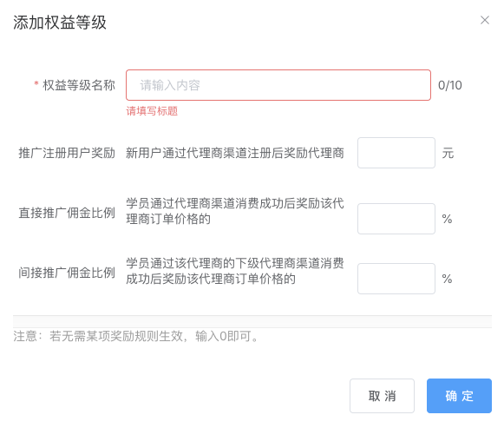The height and width of the screenshot is (428, 504).
Task: Click the 推广注册用户奖励 label
Action: pos(67,153)
